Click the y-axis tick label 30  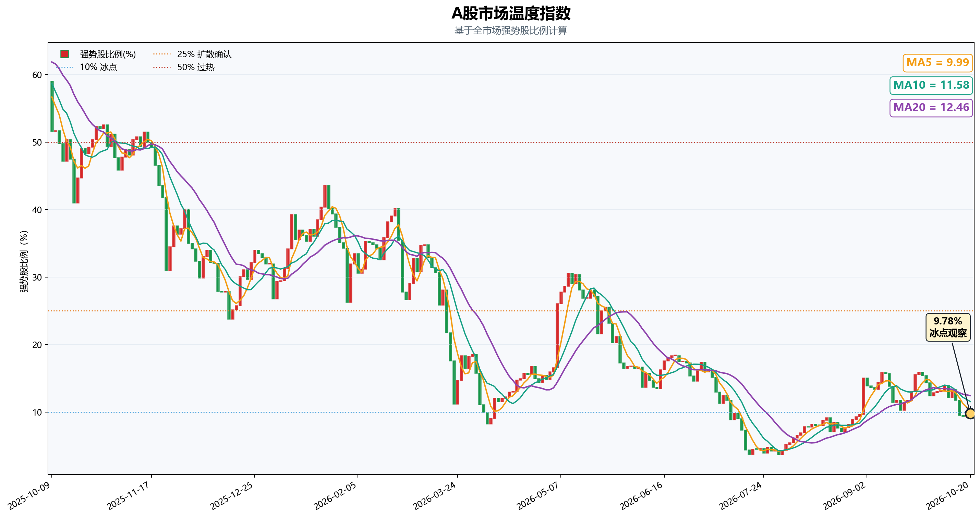pyautogui.click(x=37, y=277)
